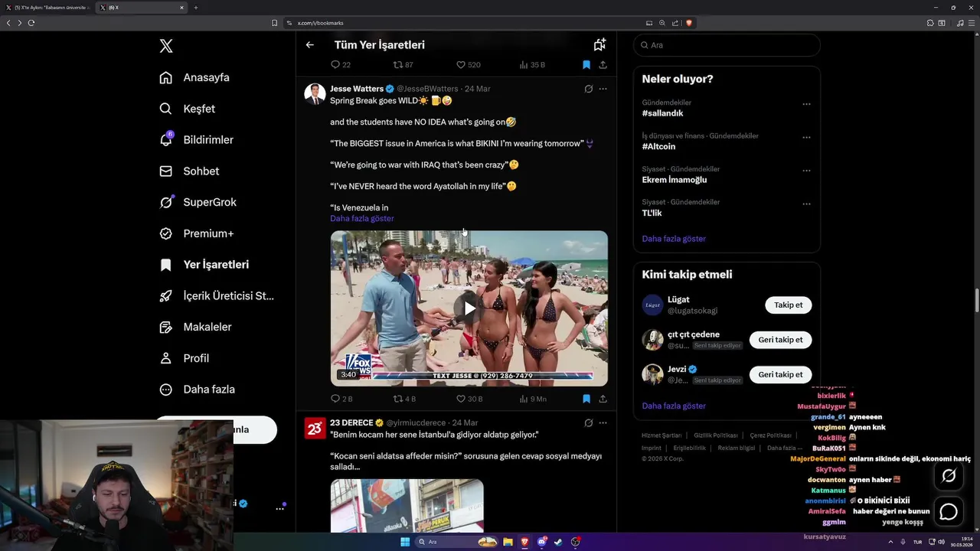View Jesse Watters tweet views 9 Mn
The image size is (980, 551).
click(x=533, y=399)
